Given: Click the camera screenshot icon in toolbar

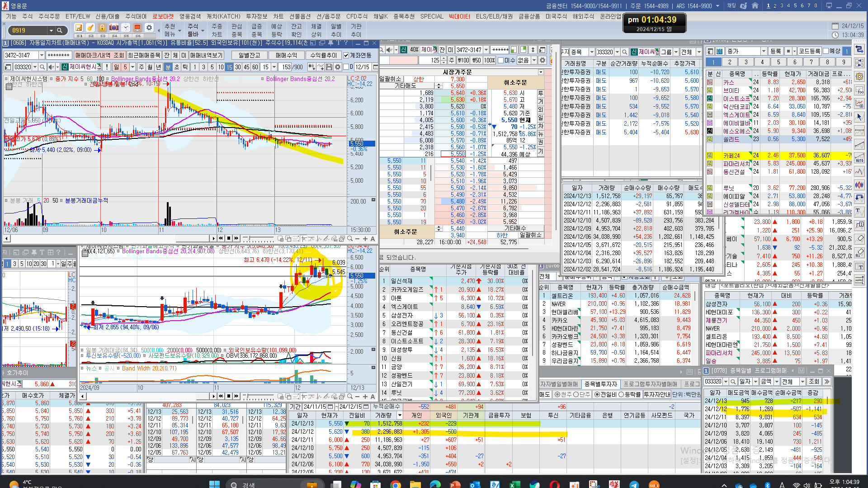Looking at the screenshot, I should 114,28.
